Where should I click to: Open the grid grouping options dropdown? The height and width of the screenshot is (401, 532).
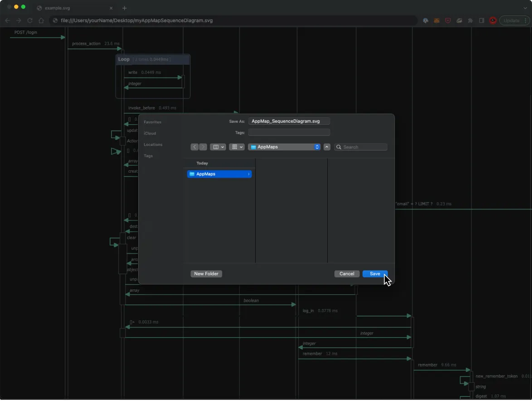click(237, 147)
